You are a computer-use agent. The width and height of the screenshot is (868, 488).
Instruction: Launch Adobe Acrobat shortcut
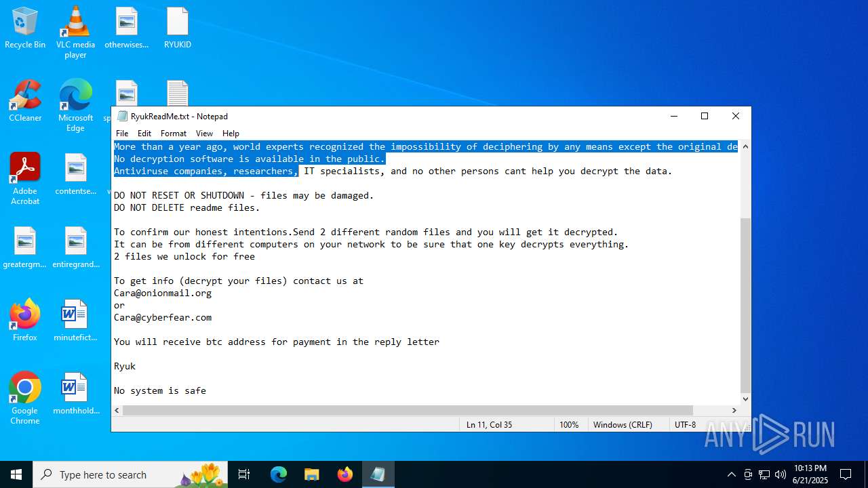[x=25, y=179]
